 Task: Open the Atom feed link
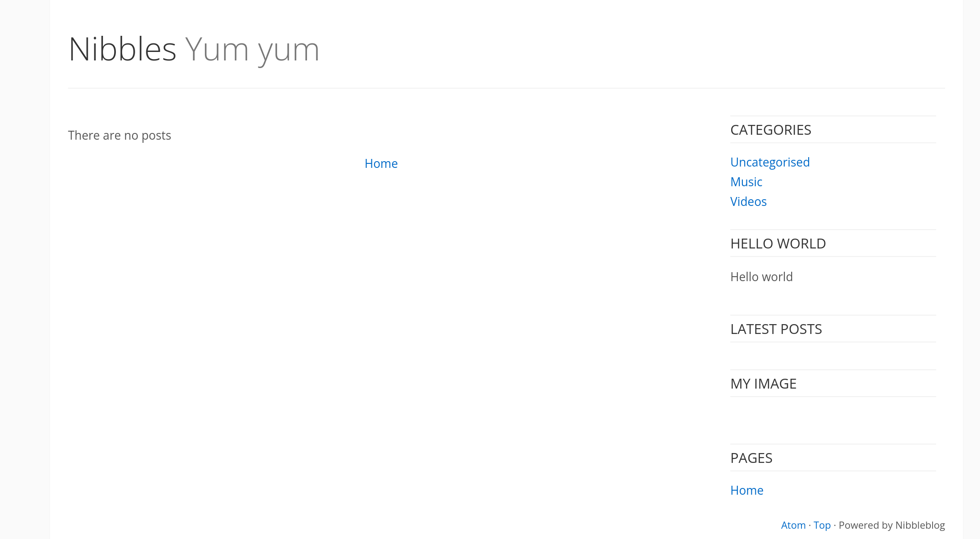793,525
